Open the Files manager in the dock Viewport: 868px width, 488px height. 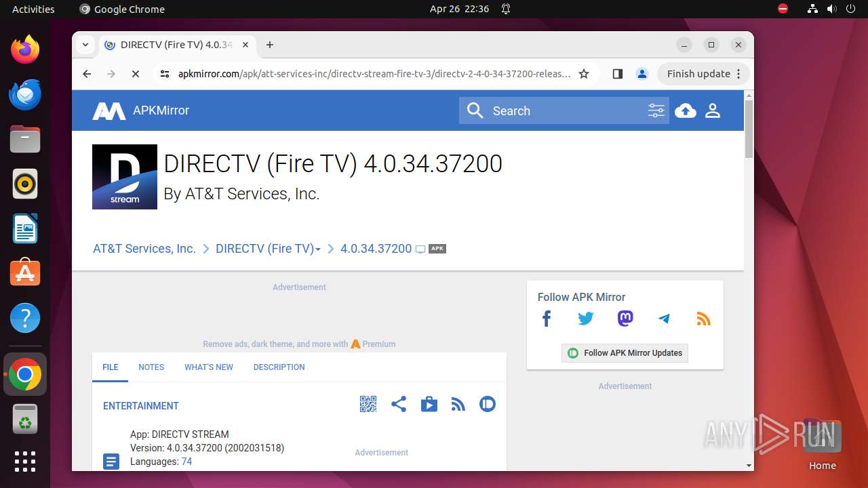(x=25, y=139)
